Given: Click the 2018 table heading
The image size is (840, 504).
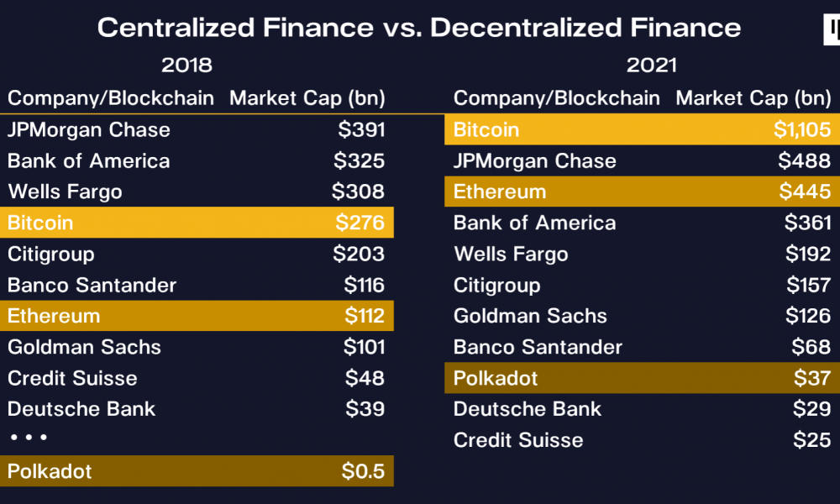Looking at the screenshot, I should 187,66.
